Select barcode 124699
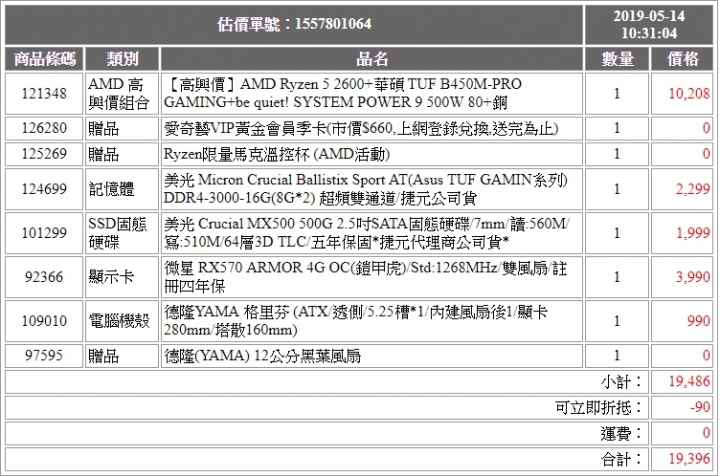 [44, 189]
